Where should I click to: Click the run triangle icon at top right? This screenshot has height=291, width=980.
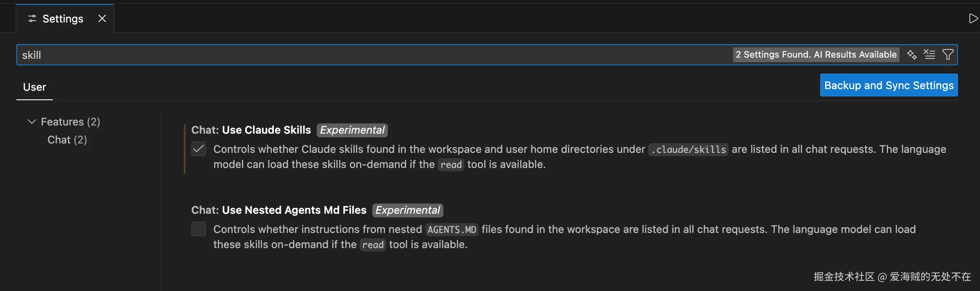[x=973, y=19]
